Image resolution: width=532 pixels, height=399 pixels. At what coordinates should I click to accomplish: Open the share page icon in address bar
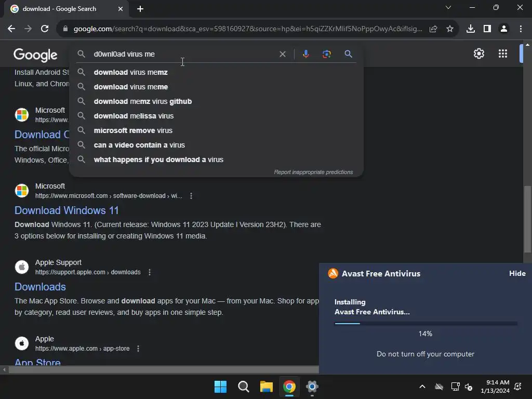click(x=433, y=29)
